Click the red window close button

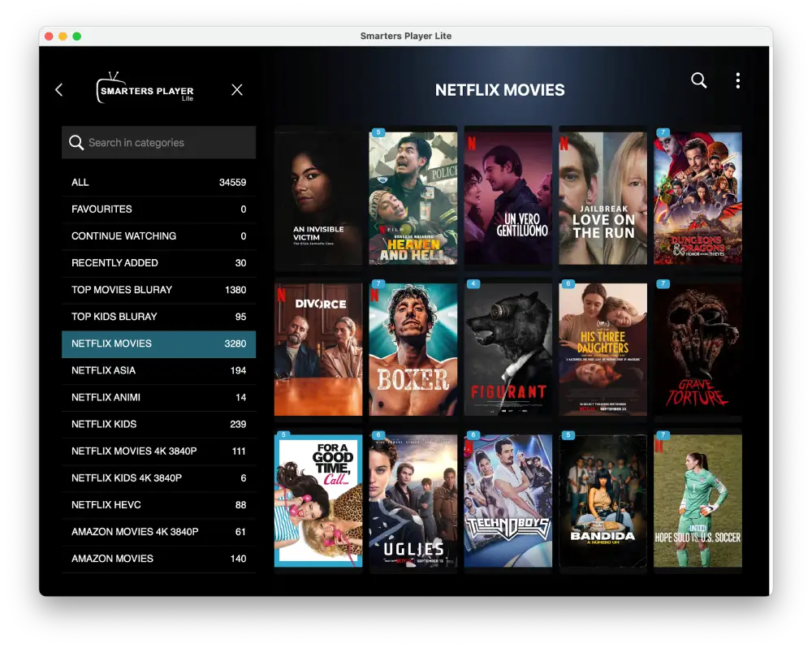coord(49,37)
